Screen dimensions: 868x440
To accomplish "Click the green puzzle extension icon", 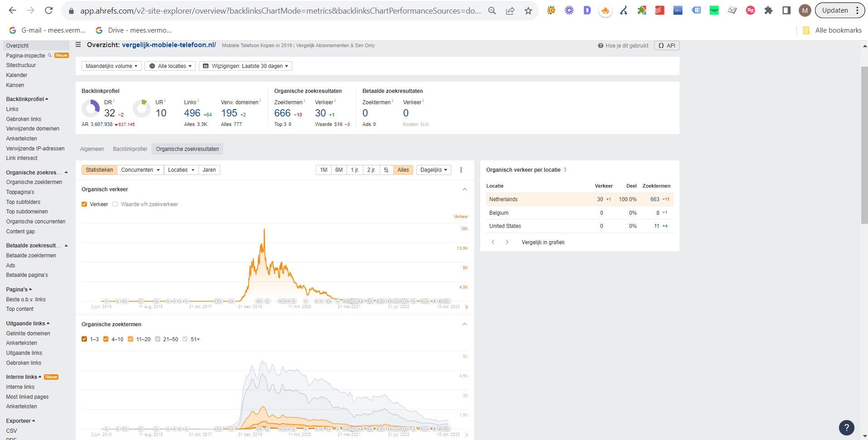I will pos(641,10).
